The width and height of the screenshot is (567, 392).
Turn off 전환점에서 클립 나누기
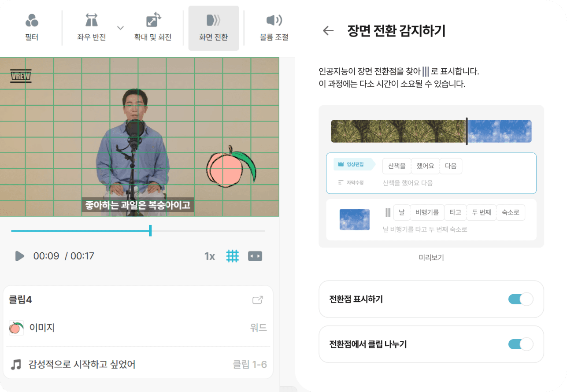520,344
